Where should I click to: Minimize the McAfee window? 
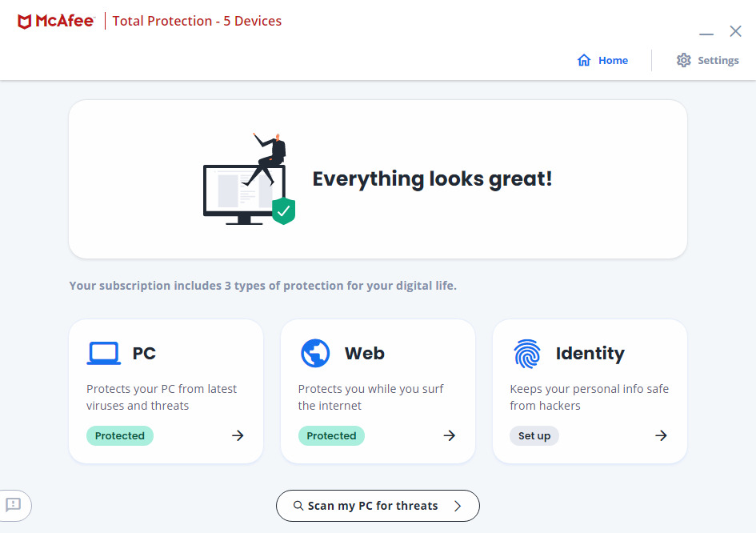coord(706,34)
